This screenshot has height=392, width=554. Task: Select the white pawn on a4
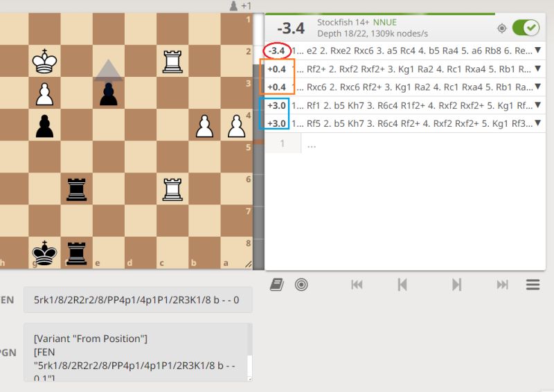(236, 126)
